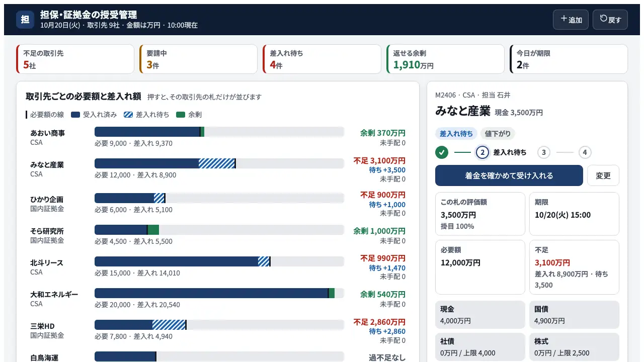Click the striped 差入れ待ち legend swatch
The width and height of the screenshot is (644, 362).
[x=128, y=115]
